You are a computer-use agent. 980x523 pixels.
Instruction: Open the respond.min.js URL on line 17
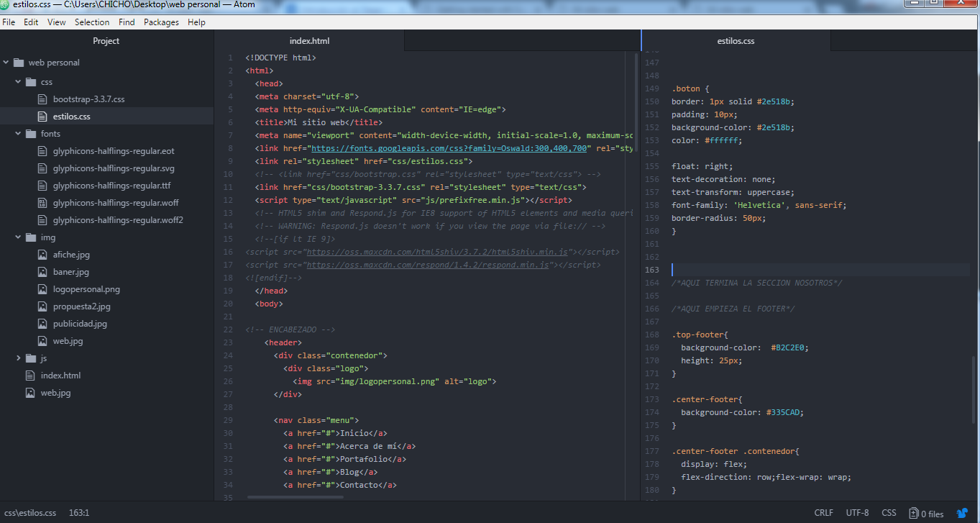[428, 265]
